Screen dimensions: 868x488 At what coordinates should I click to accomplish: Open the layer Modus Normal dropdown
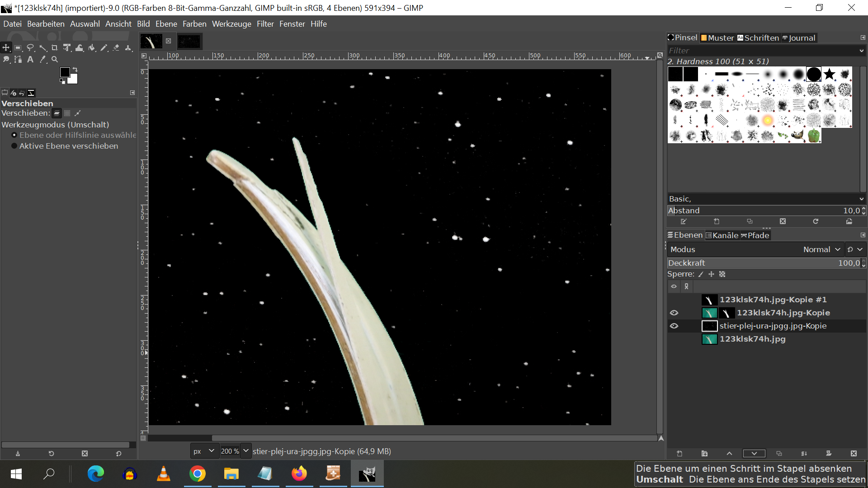(822, 249)
